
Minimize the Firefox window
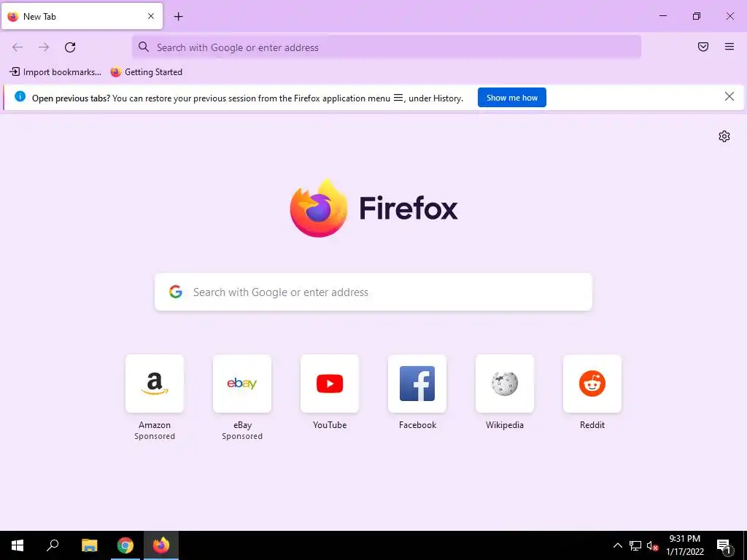coord(662,16)
